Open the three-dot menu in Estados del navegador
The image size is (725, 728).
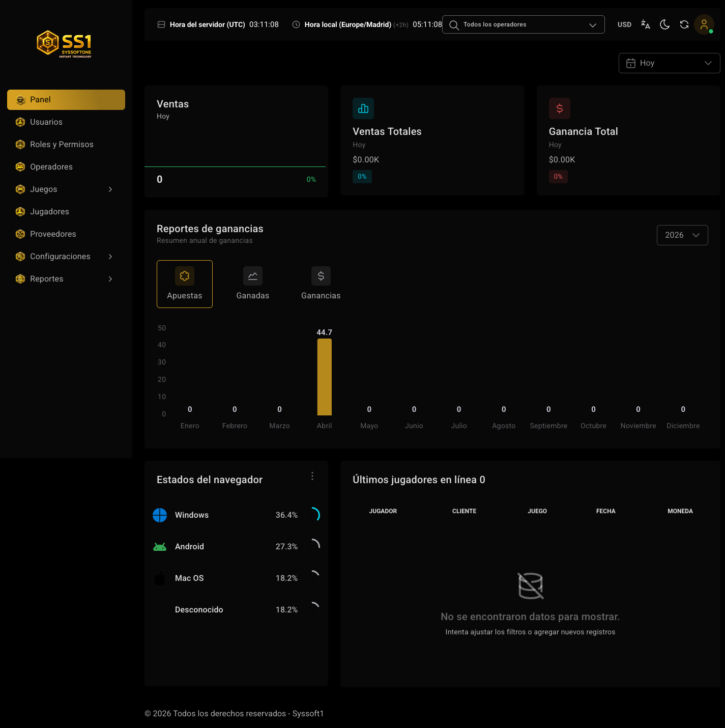[312, 476]
